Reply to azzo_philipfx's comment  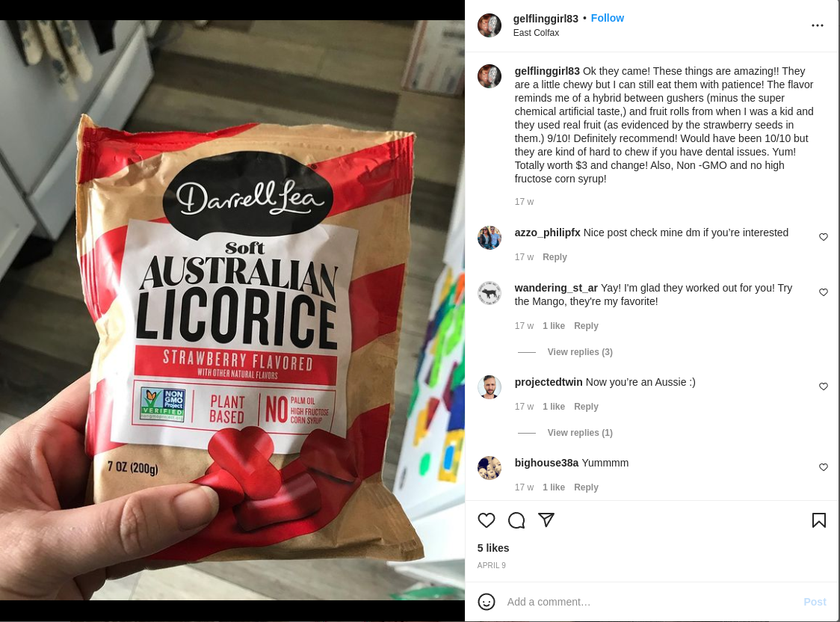[x=555, y=257]
